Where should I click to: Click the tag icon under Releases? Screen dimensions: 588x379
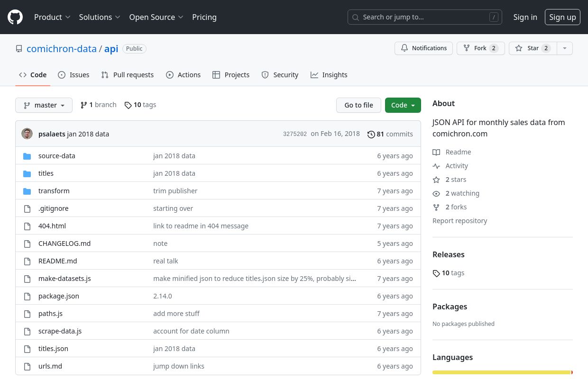[x=436, y=273]
